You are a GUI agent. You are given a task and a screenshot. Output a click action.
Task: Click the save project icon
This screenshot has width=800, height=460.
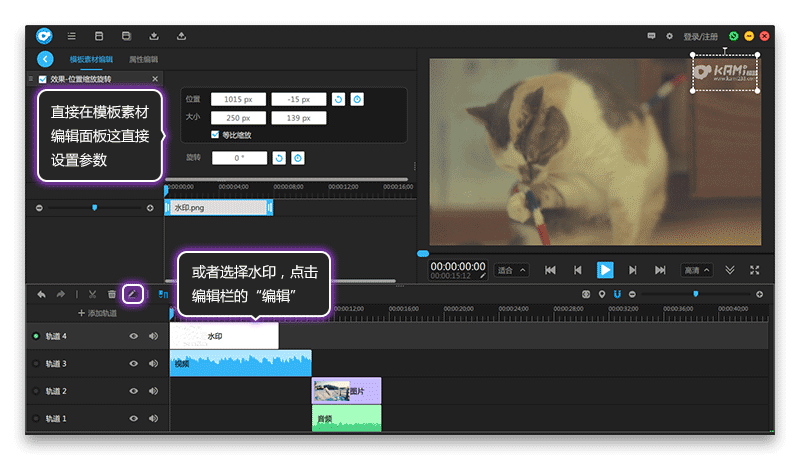click(x=99, y=36)
